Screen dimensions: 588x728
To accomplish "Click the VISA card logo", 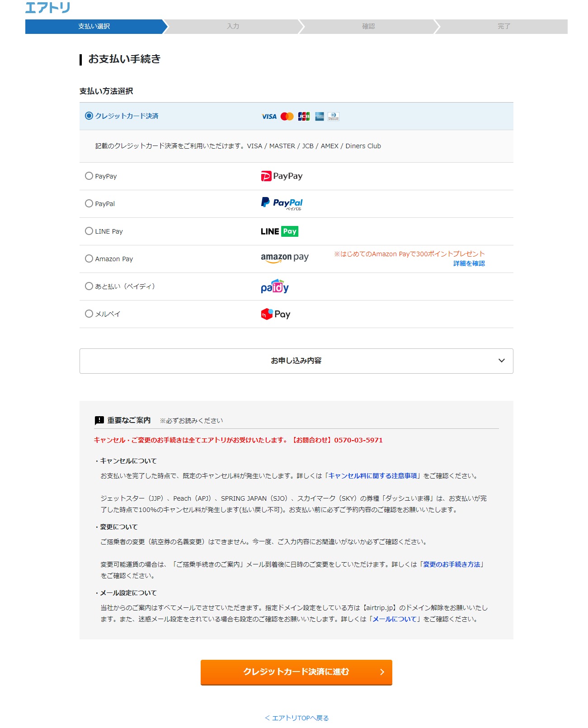I will pos(269,117).
